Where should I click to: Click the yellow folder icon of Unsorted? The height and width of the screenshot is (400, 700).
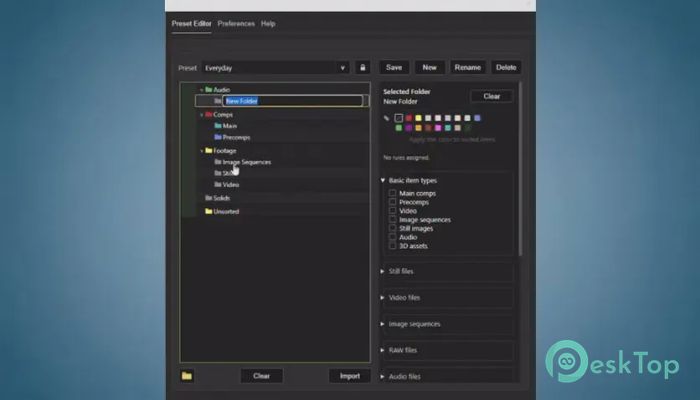pos(208,211)
